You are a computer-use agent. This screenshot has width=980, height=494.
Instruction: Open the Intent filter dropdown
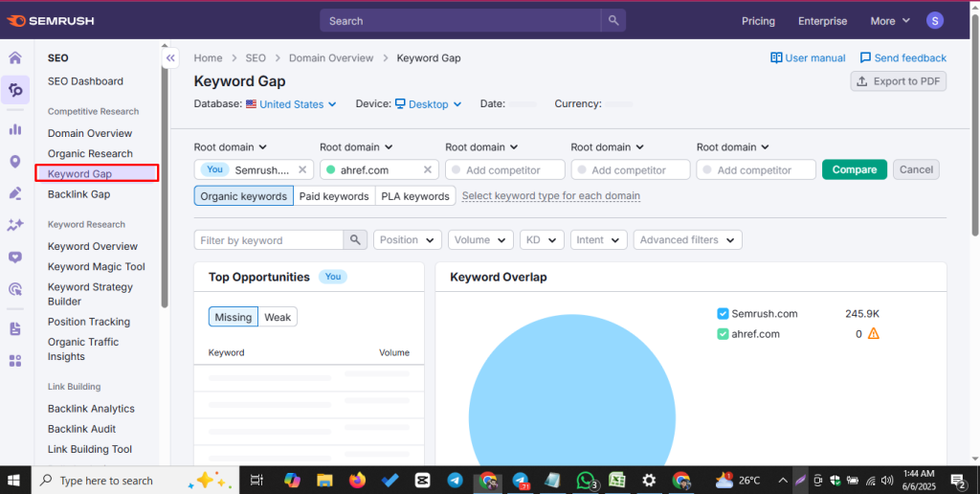point(599,240)
